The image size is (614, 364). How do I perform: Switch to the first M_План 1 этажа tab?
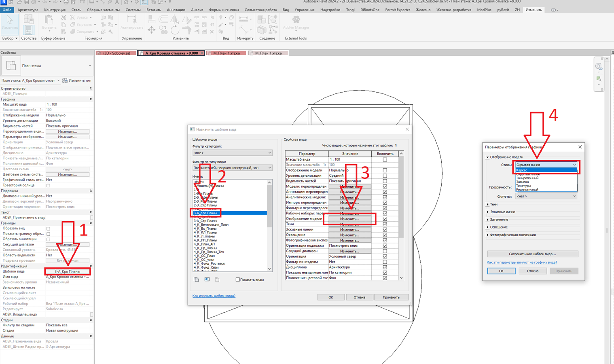coord(226,53)
